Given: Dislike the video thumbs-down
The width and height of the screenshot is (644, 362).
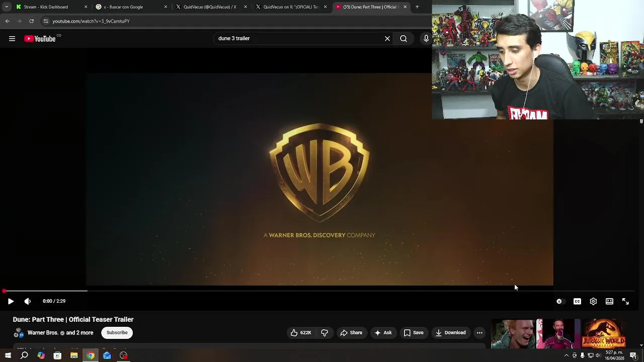Looking at the screenshot, I should click(x=325, y=333).
